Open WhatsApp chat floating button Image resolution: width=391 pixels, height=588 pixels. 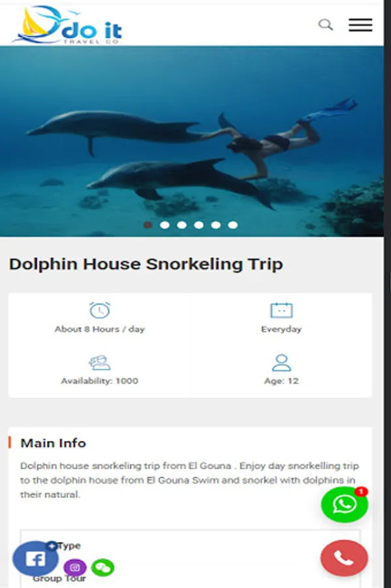tap(345, 504)
